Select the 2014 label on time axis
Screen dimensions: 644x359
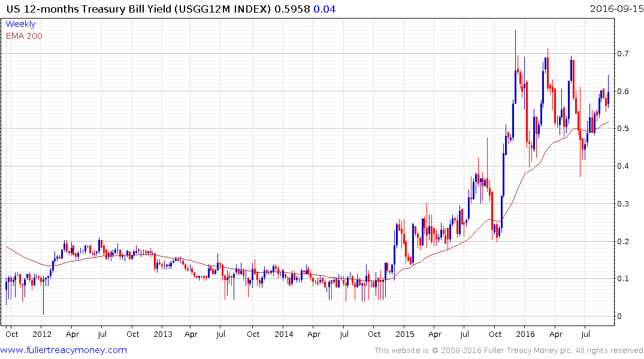(284, 334)
